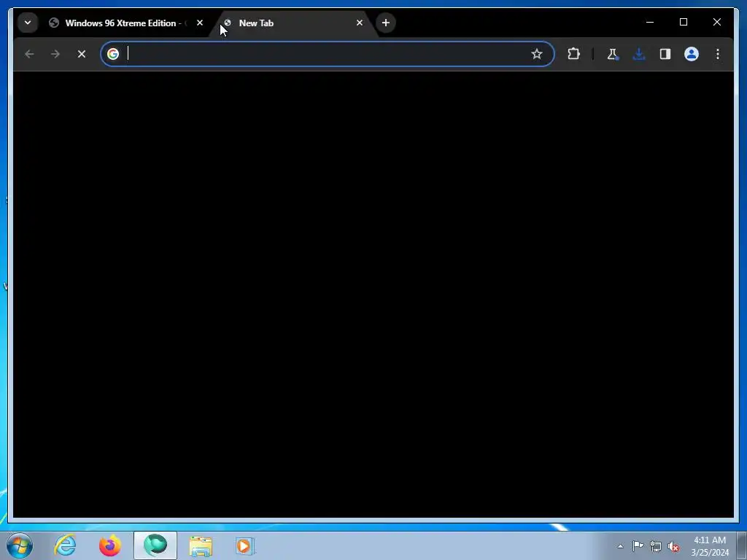Stop loading the page
Screen dimensions: 747x560
click(82, 54)
